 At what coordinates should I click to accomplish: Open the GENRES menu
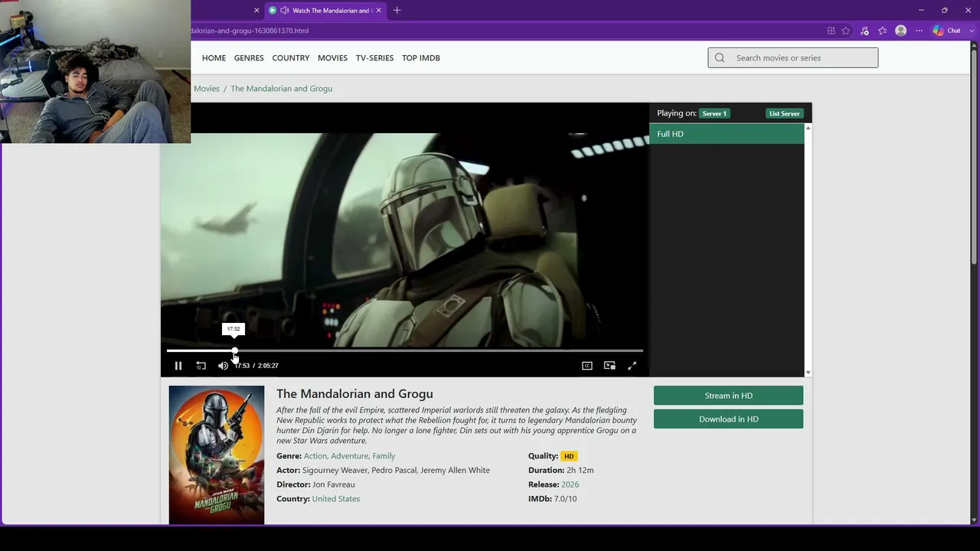249,58
